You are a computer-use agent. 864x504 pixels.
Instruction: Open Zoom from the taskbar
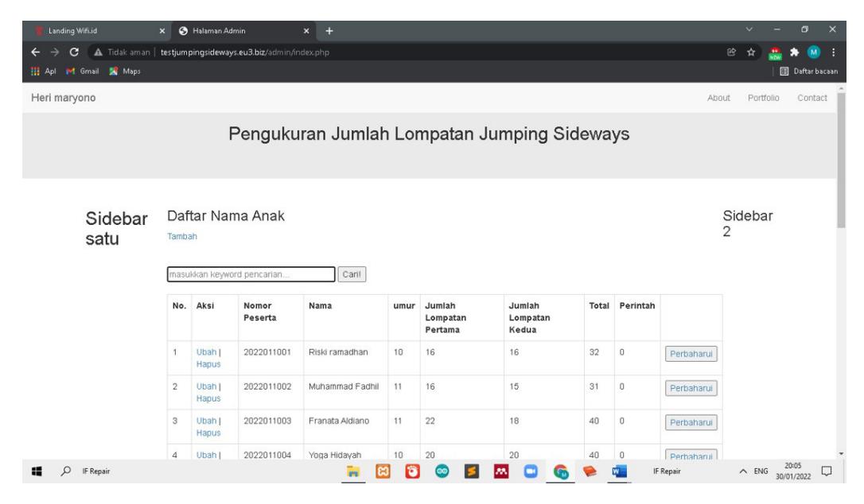coord(531,471)
